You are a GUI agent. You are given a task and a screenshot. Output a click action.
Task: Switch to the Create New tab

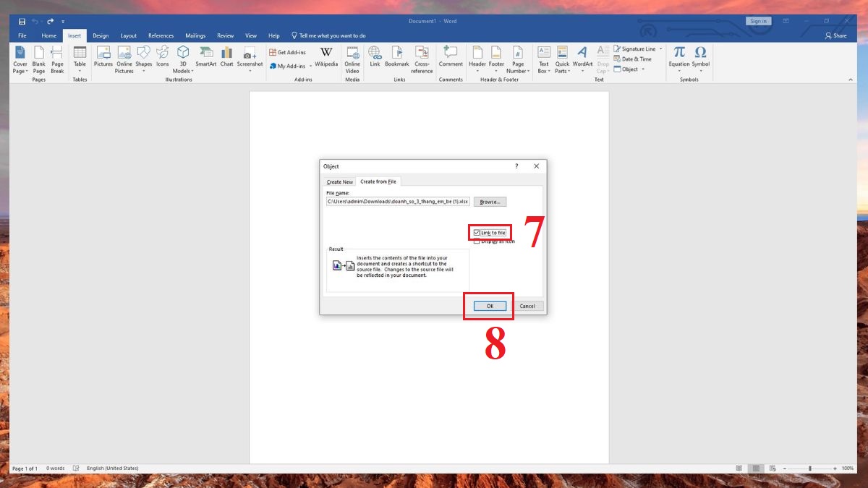coord(339,182)
